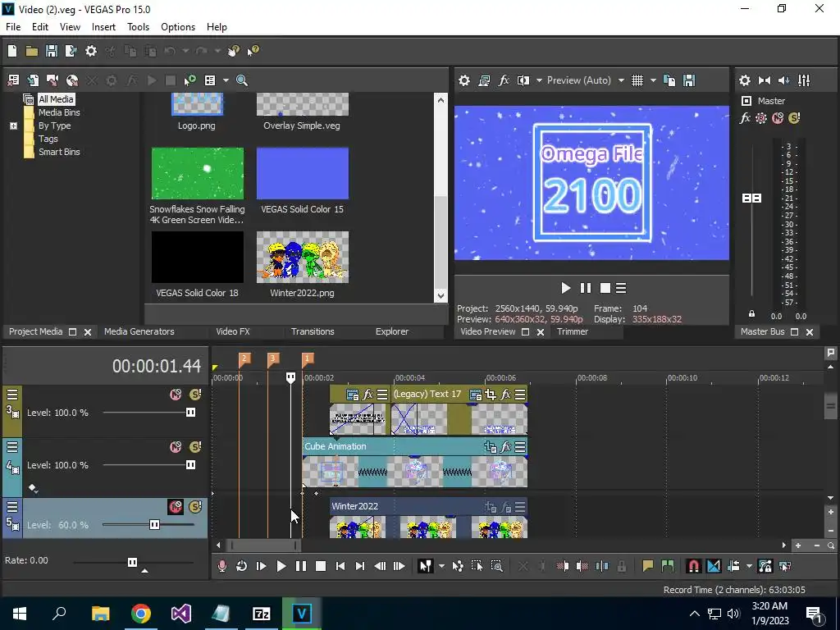
Task: Stop the Video Preview playback
Action: coord(605,288)
